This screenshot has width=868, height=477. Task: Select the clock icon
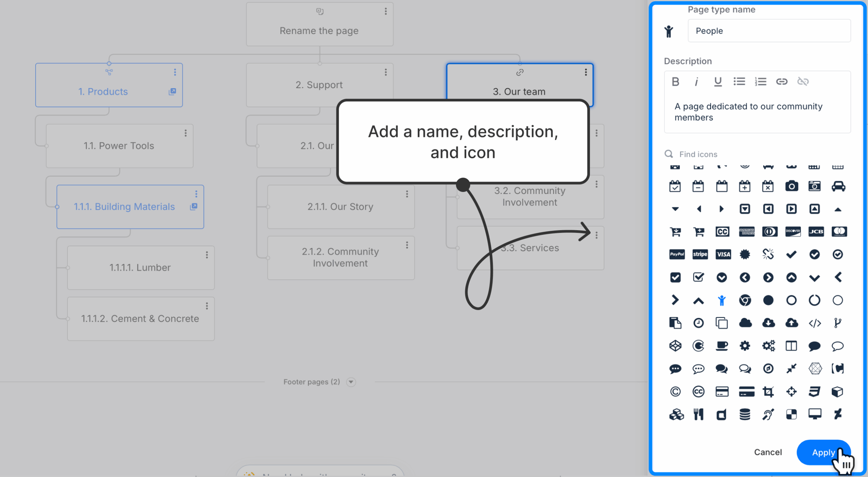[698, 323]
